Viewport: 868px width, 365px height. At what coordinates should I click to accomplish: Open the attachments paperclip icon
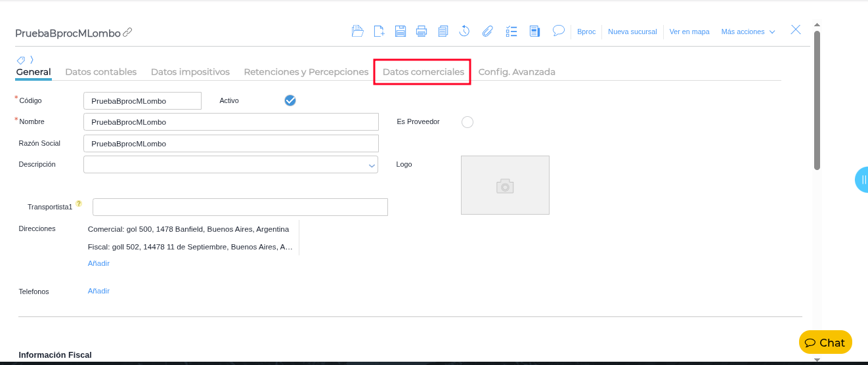coord(487,31)
